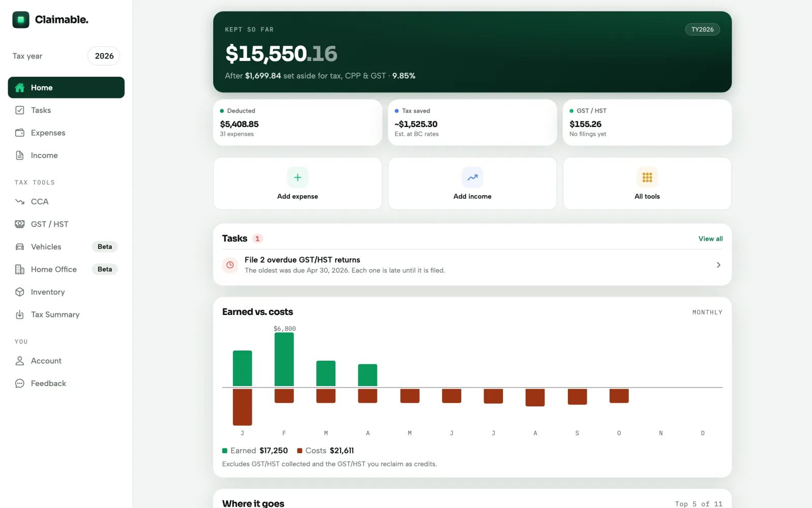The height and width of the screenshot is (508, 812).
Task: Click the TY2026 badge
Action: pos(702,29)
